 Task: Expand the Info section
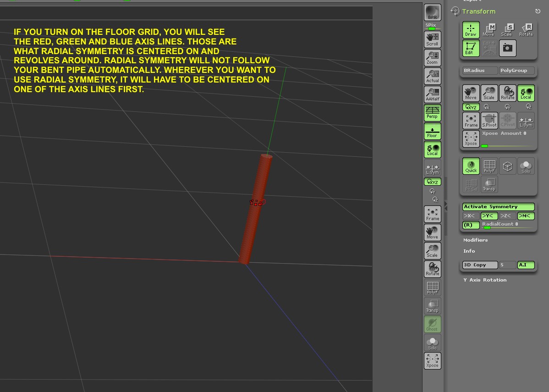click(469, 251)
